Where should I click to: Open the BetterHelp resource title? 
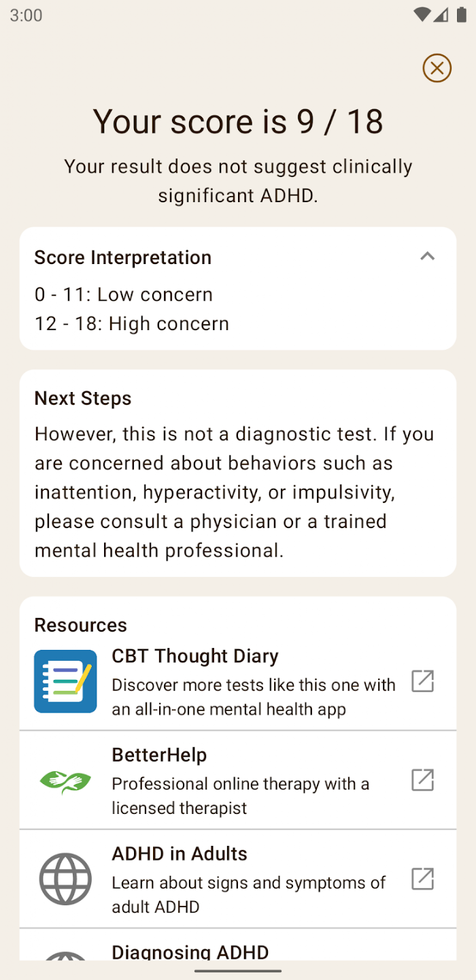(159, 755)
